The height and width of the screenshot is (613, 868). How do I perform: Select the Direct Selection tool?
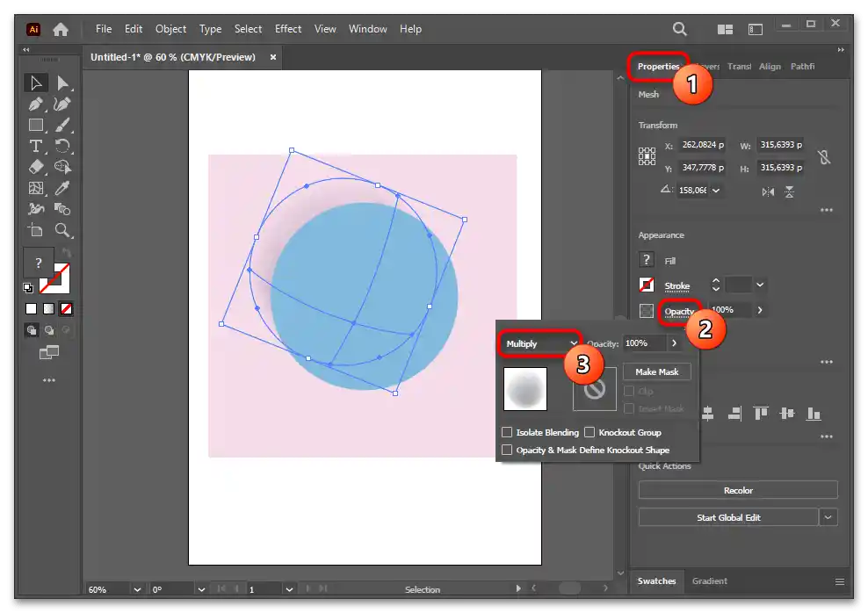pyautogui.click(x=62, y=83)
